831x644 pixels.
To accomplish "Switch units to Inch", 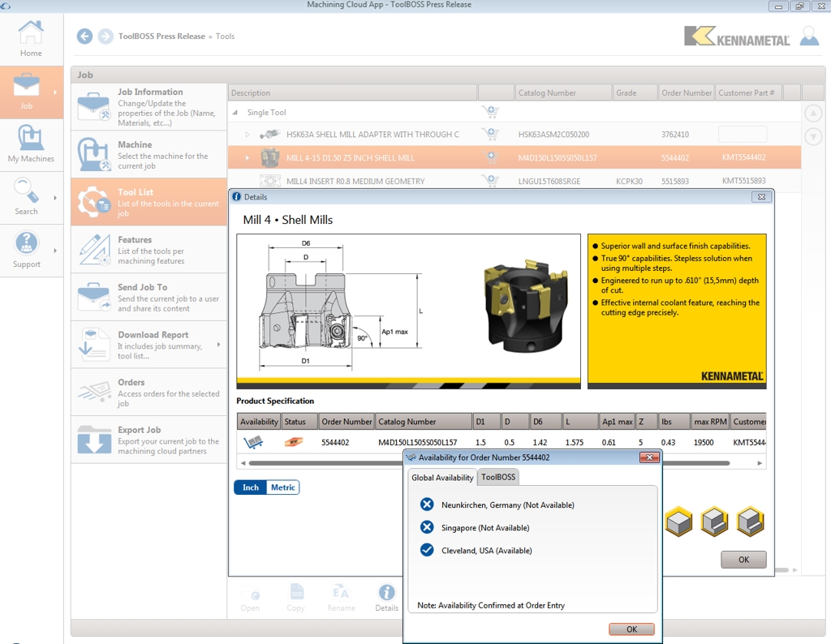I will click(251, 487).
